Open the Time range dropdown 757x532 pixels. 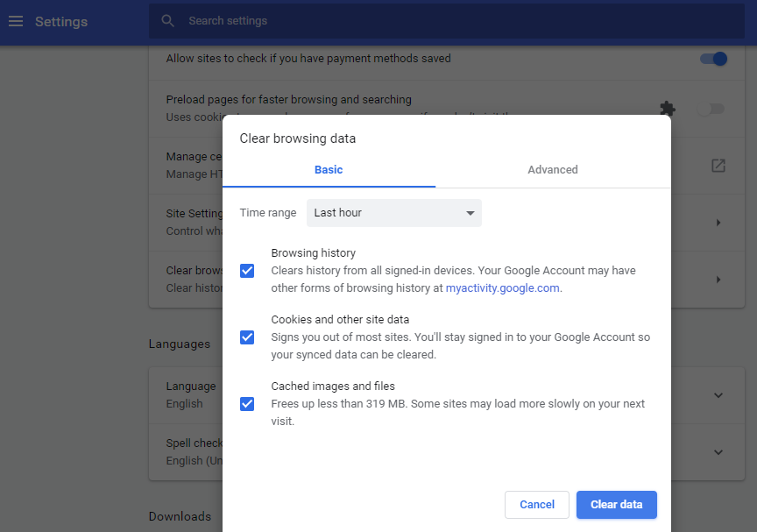394,213
